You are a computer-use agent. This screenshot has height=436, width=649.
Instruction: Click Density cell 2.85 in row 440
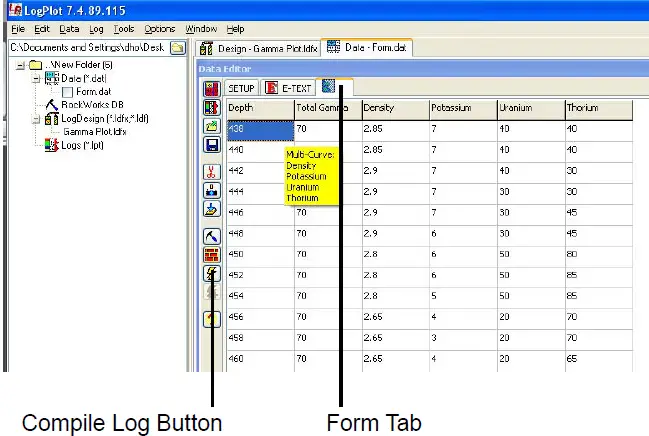[396, 152]
